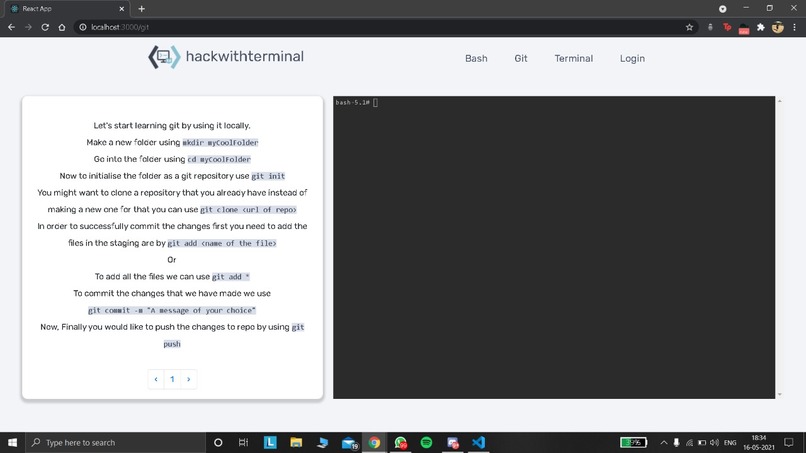Click the taskbar search box
Viewport: 806px width, 453px height.
point(115,442)
